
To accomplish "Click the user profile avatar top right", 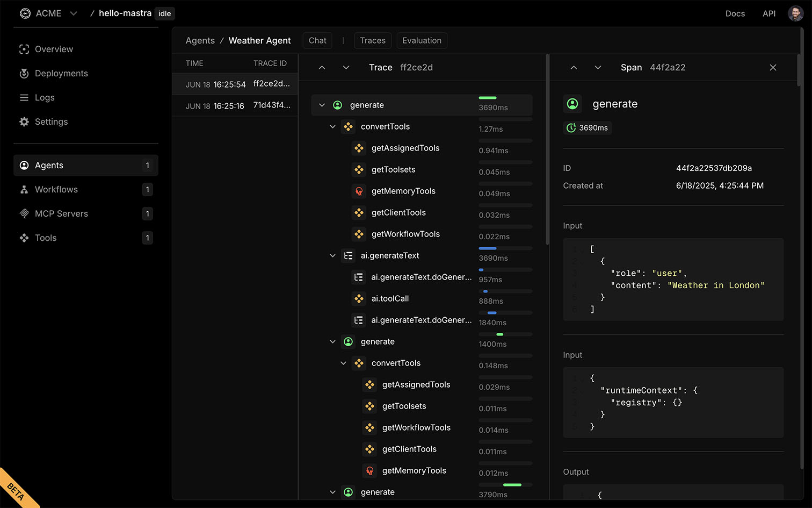I will pyautogui.click(x=795, y=13).
